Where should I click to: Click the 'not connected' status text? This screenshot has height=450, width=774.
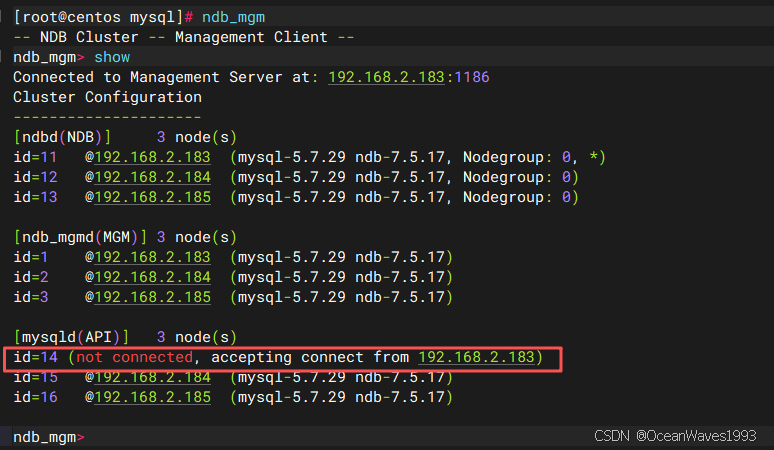(135, 357)
